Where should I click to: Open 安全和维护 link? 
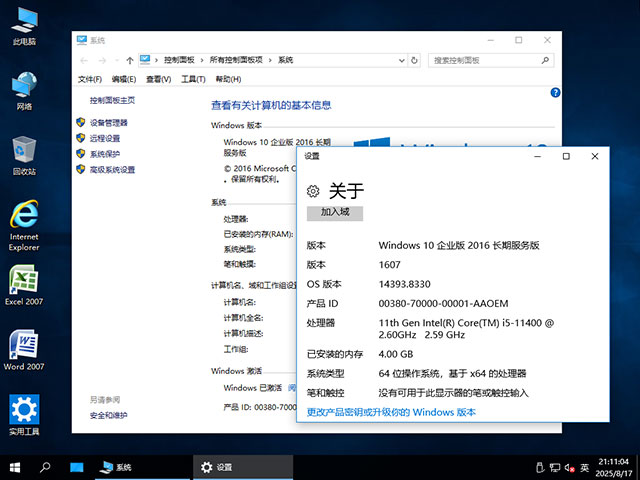click(109, 415)
